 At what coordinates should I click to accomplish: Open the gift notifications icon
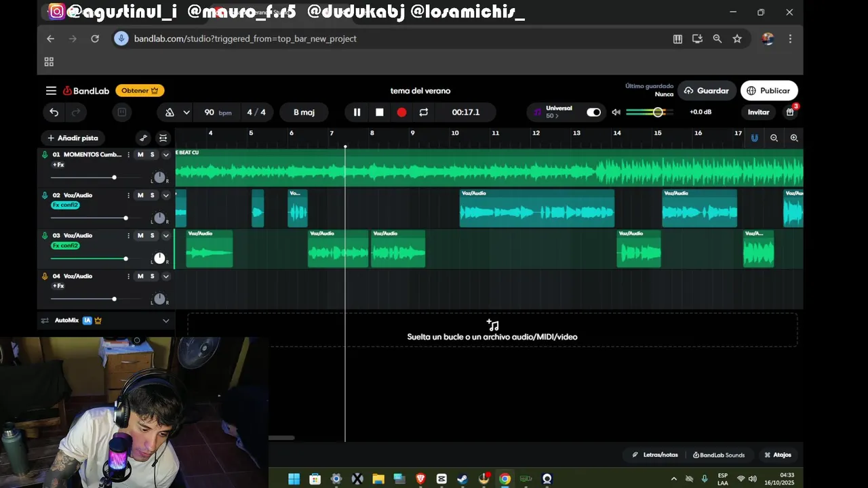point(790,113)
